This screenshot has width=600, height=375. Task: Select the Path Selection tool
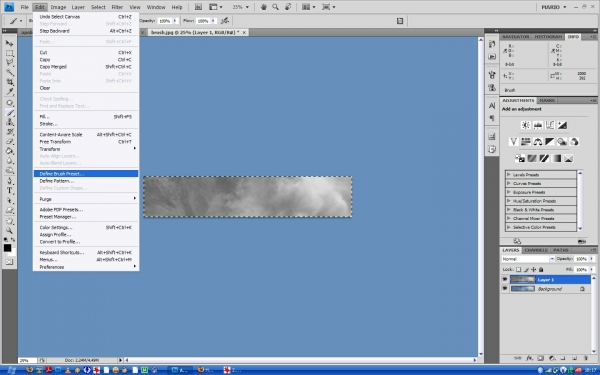coord(9,200)
